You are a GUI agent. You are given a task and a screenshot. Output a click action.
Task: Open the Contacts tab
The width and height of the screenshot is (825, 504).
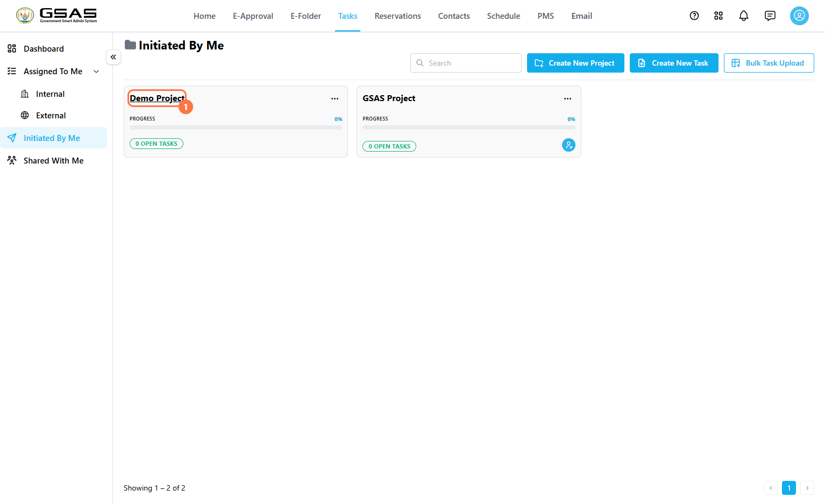[x=454, y=16]
